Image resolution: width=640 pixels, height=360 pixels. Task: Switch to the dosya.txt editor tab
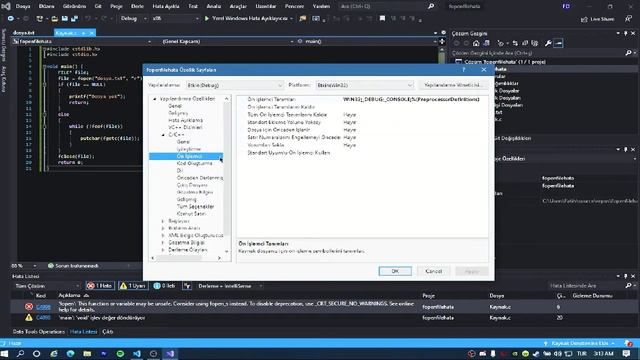pyautogui.click(x=24, y=33)
